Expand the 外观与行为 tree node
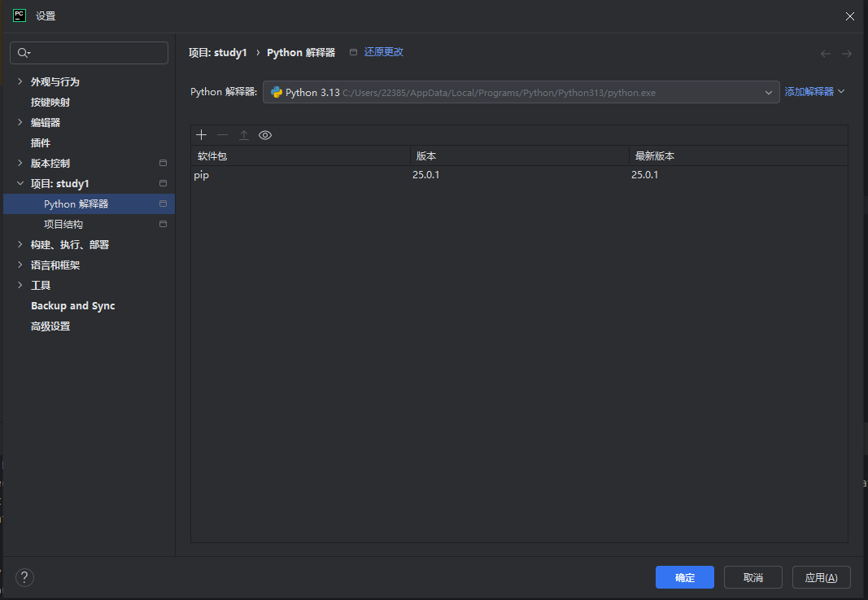The width and height of the screenshot is (868, 600). (x=20, y=81)
